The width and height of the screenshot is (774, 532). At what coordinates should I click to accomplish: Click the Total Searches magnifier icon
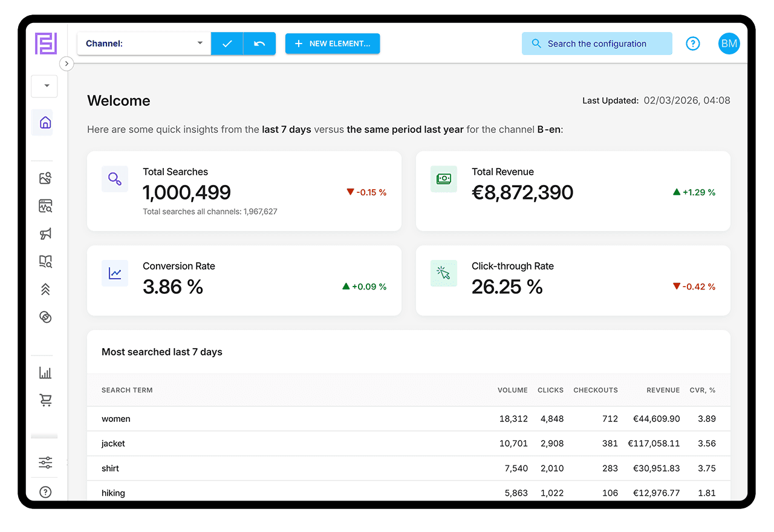pos(115,179)
